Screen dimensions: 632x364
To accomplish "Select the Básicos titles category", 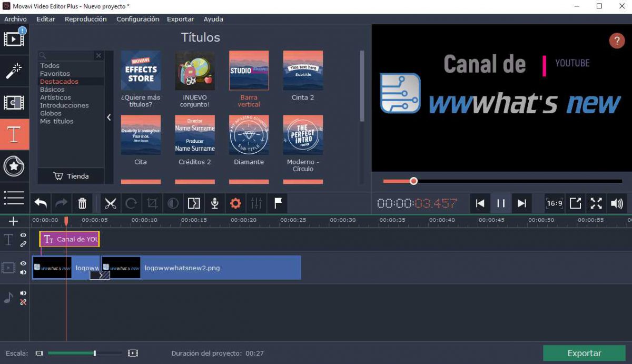I will pyautogui.click(x=52, y=90).
